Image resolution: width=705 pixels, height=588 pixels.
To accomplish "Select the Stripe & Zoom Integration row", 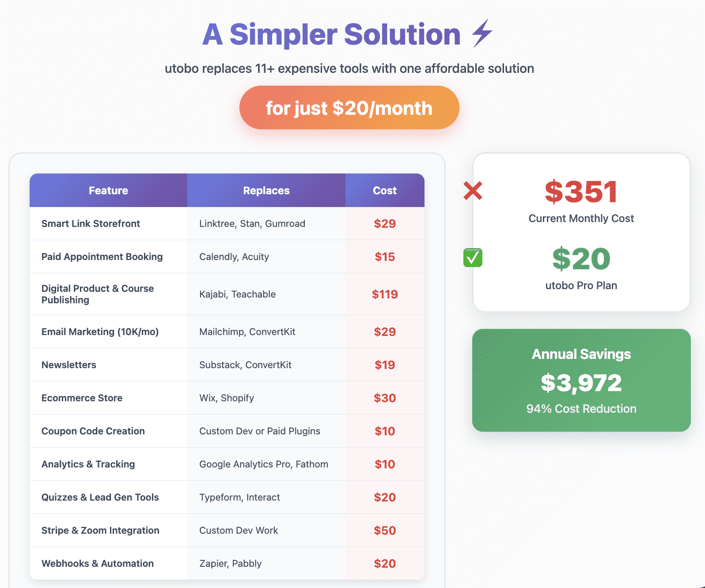I will click(x=227, y=530).
